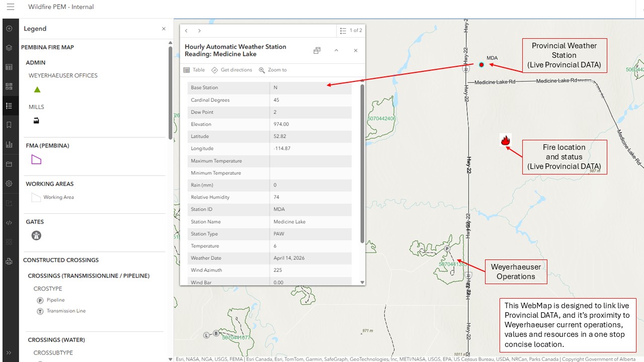
Task: Click the Cardinal Degrees value 45
Action: pos(276,100)
